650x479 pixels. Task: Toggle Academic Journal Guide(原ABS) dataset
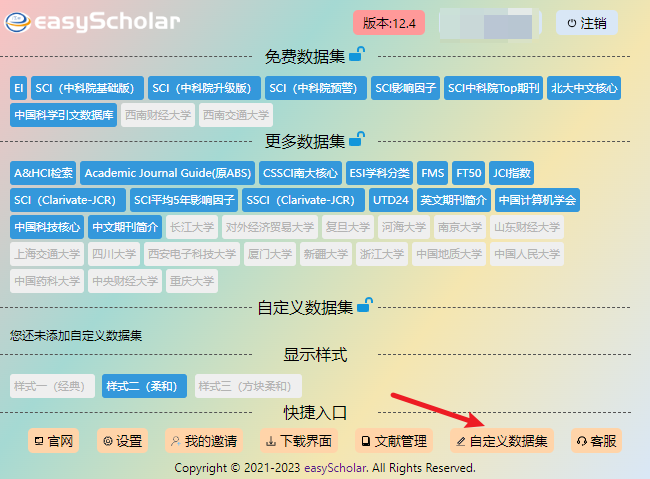[167, 173]
